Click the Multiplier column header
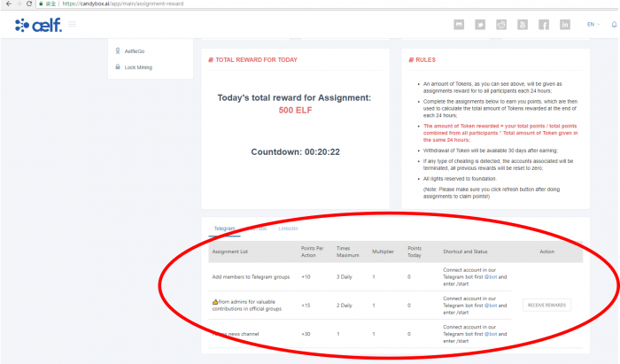Viewport: 620px width, 364px height. [383, 252]
